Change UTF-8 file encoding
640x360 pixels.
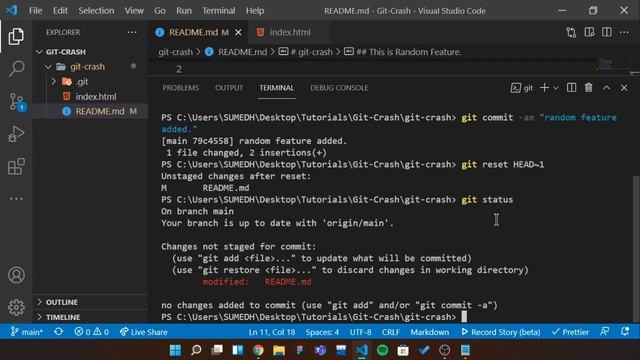pyautogui.click(x=360, y=332)
